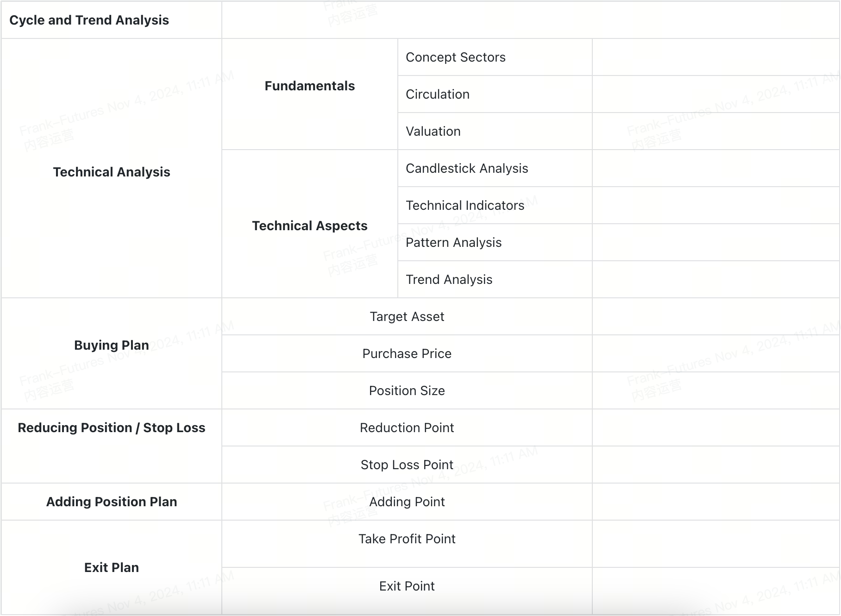Click the Technical Indicators cell
Image resolution: width=841 pixels, height=616 pixels.
465,206
